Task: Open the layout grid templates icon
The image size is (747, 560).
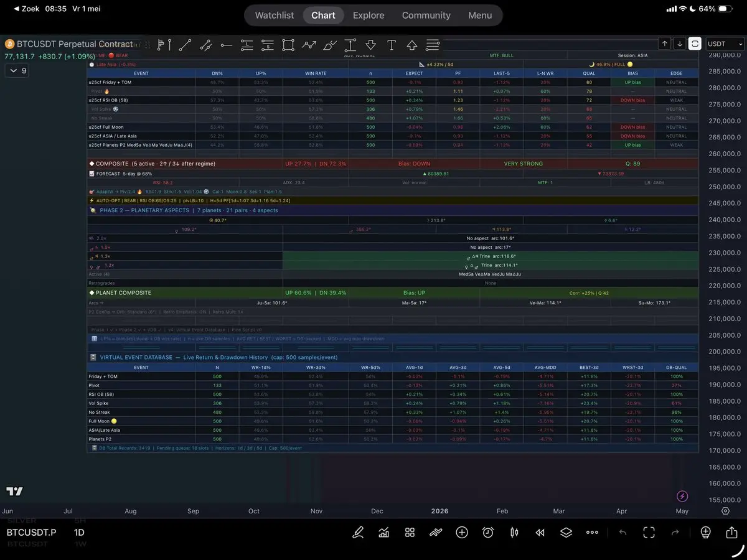Action: click(x=410, y=532)
